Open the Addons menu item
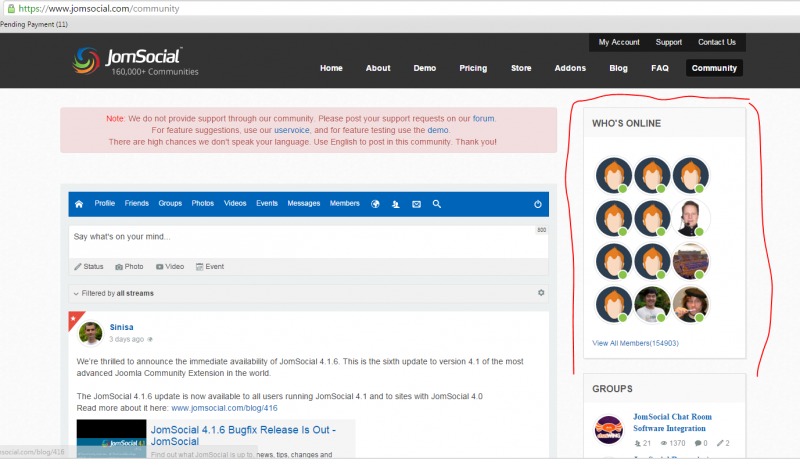 point(570,68)
